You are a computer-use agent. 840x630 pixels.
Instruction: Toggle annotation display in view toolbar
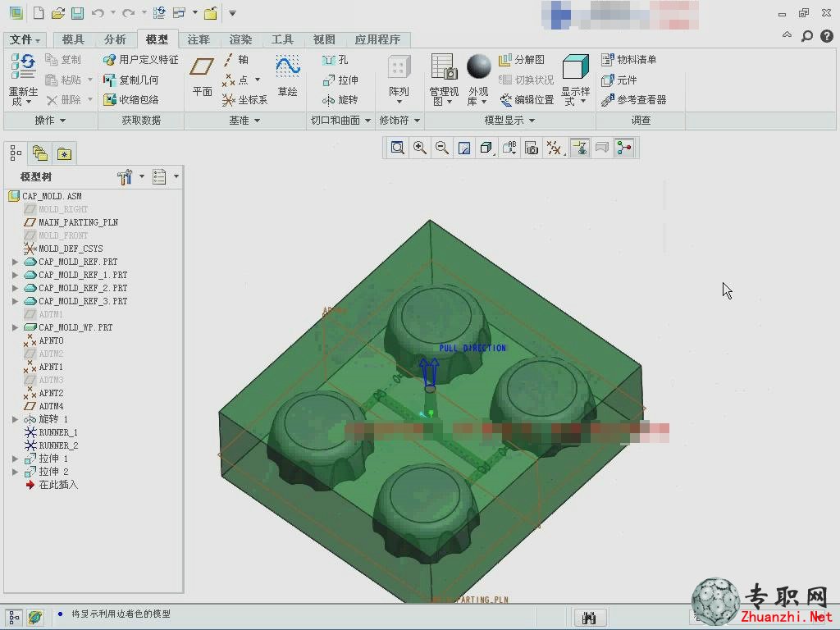point(580,148)
